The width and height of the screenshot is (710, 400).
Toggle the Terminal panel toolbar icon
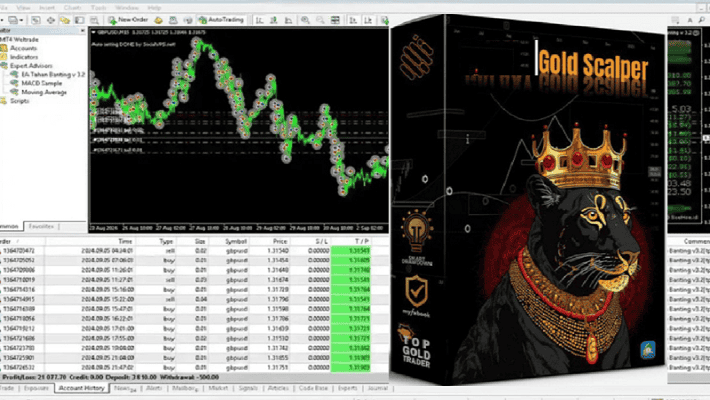pyautogui.click(x=79, y=20)
